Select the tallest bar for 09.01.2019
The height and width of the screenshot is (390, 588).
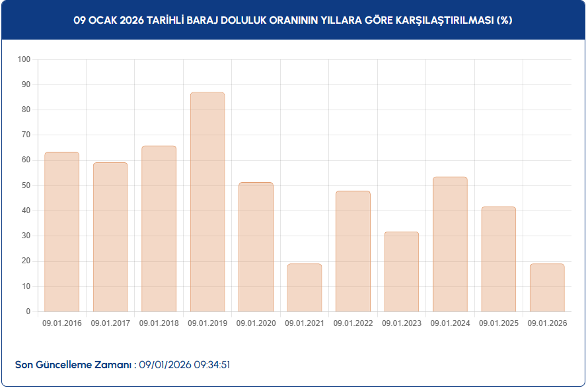click(207, 202)
